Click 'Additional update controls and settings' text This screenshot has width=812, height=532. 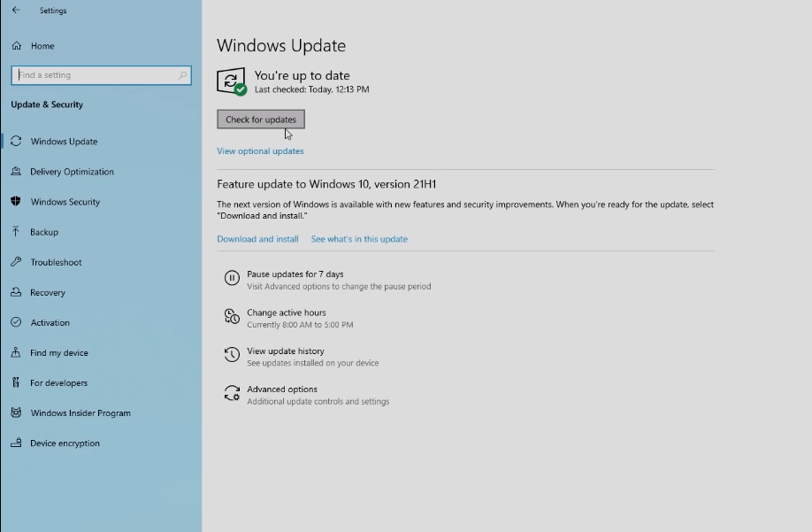318,402
